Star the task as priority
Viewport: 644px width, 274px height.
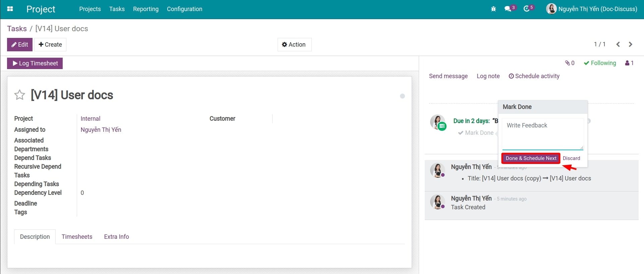point(19,95)
